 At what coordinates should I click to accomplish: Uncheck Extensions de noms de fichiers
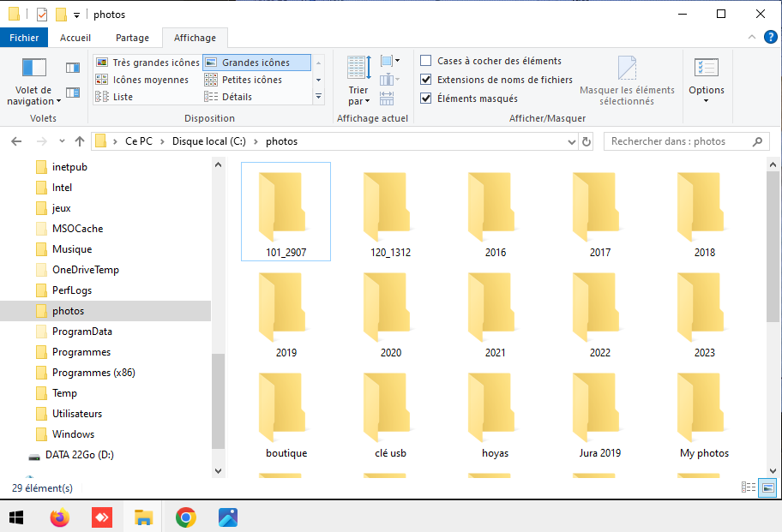point(426,80)
